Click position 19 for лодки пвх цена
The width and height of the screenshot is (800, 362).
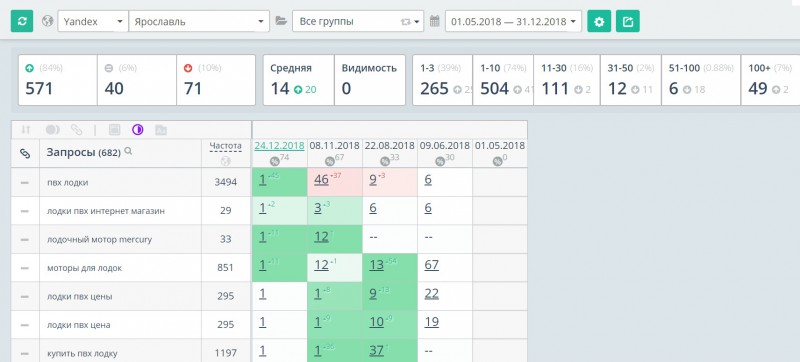[x=432, y=322]
